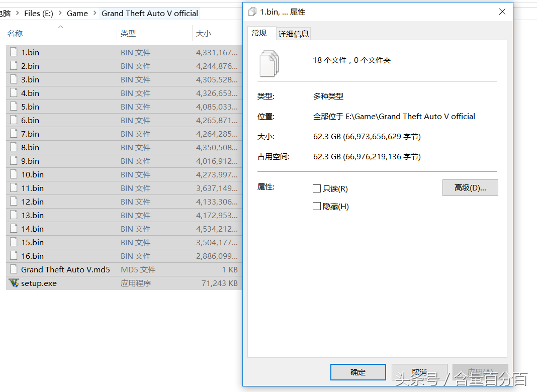This screenshot has width=537, height=392.
Task: Click the size value 71,243 KB
Action: pos(220,283)
